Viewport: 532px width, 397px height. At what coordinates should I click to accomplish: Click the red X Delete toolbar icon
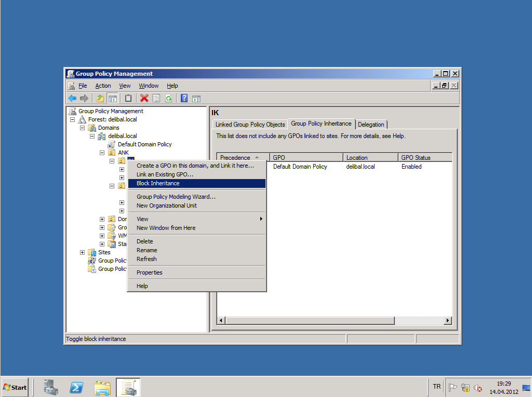144,99
